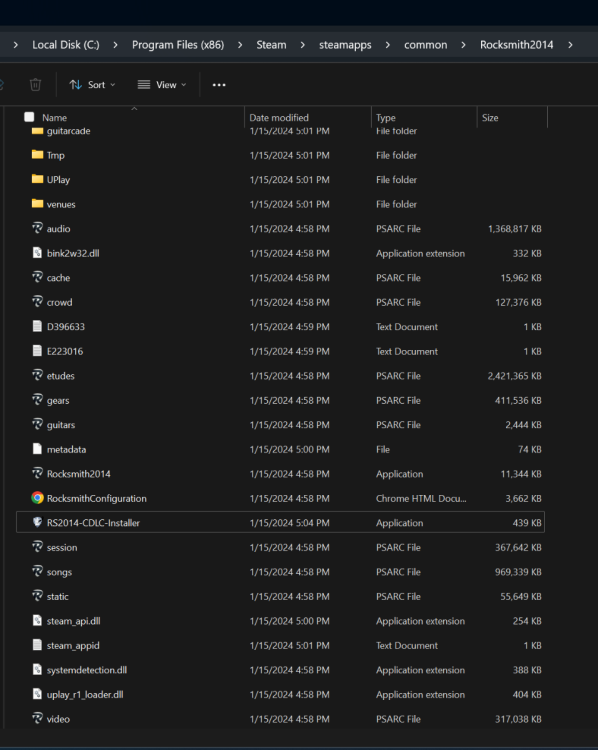598x750 pixels.
Task: Expand the chevron after Steam breadcrumb
Action: click(302, 45)
